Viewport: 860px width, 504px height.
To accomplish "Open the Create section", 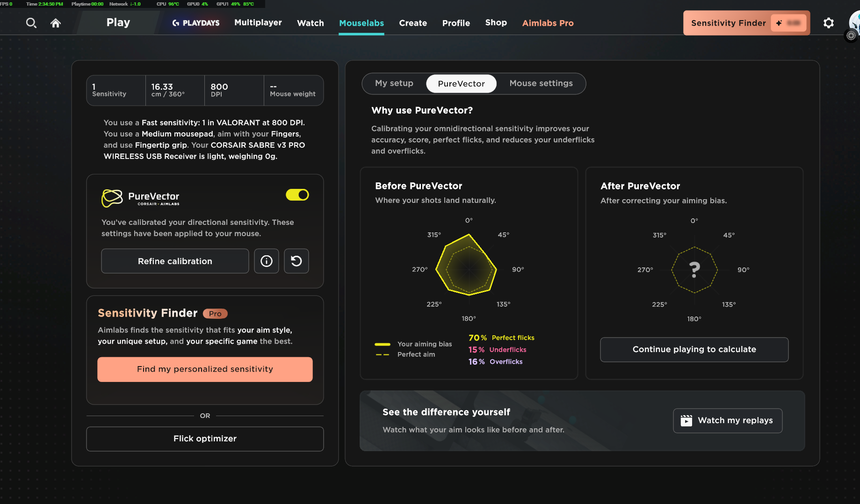I will pos(413,23).
